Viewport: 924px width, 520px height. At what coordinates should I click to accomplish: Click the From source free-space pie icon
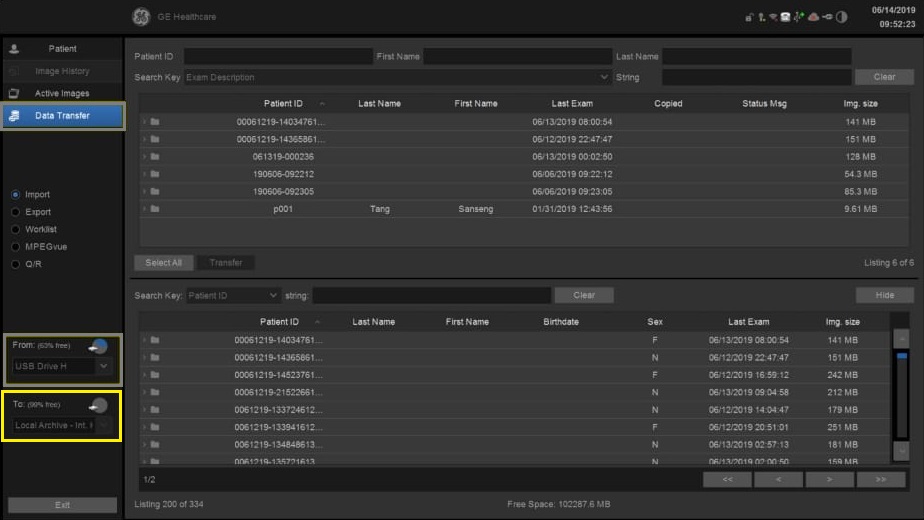tap(98, 346)
